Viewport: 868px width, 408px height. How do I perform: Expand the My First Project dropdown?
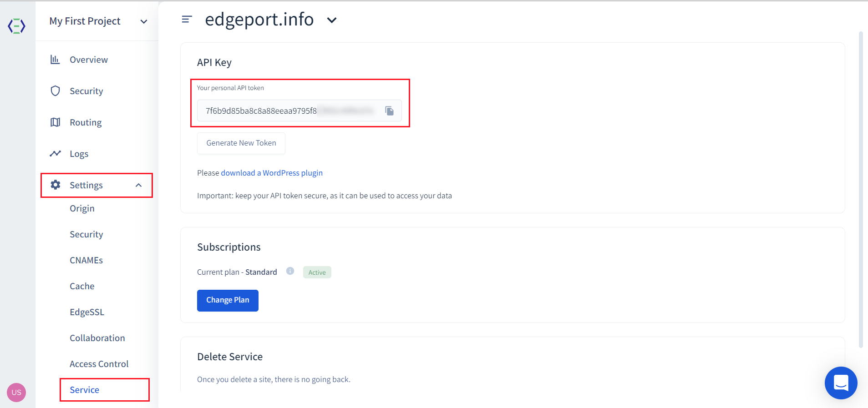(144, 21)
